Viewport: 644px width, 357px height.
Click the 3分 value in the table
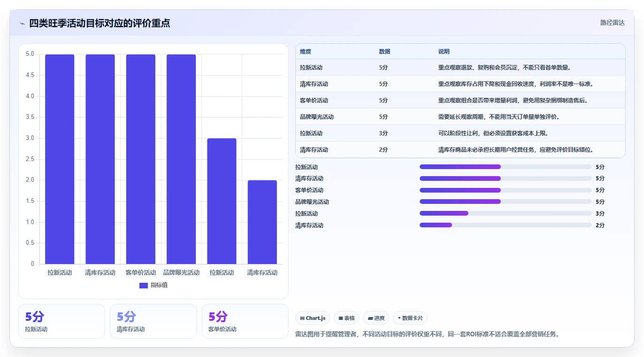(383, 133)
